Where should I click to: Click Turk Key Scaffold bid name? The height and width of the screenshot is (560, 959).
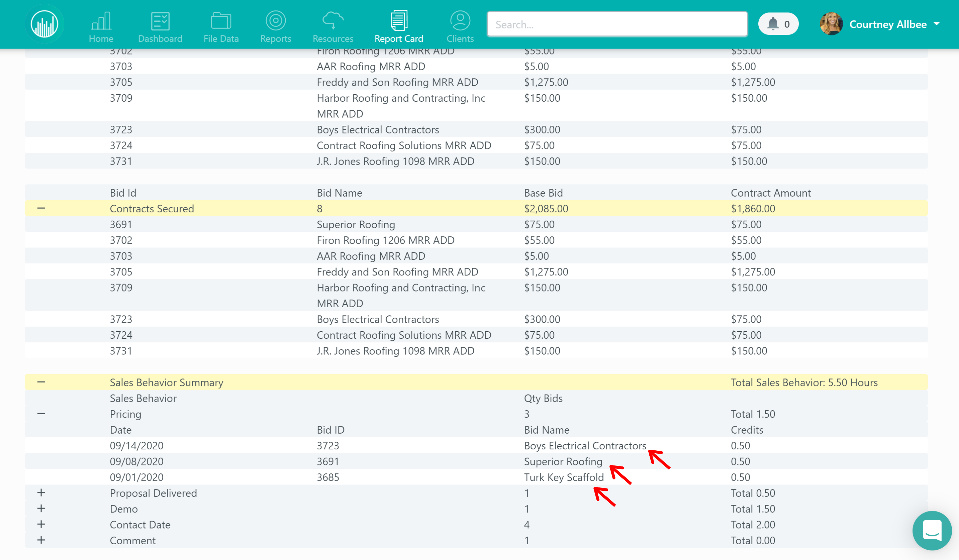(x=564, y=478)
